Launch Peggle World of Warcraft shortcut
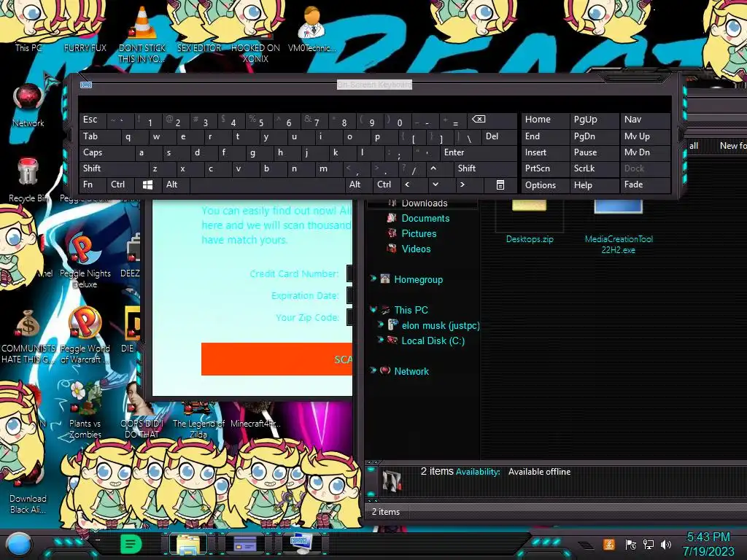The width and height of the screenshot is (747, 560). (x=85, y=335)
